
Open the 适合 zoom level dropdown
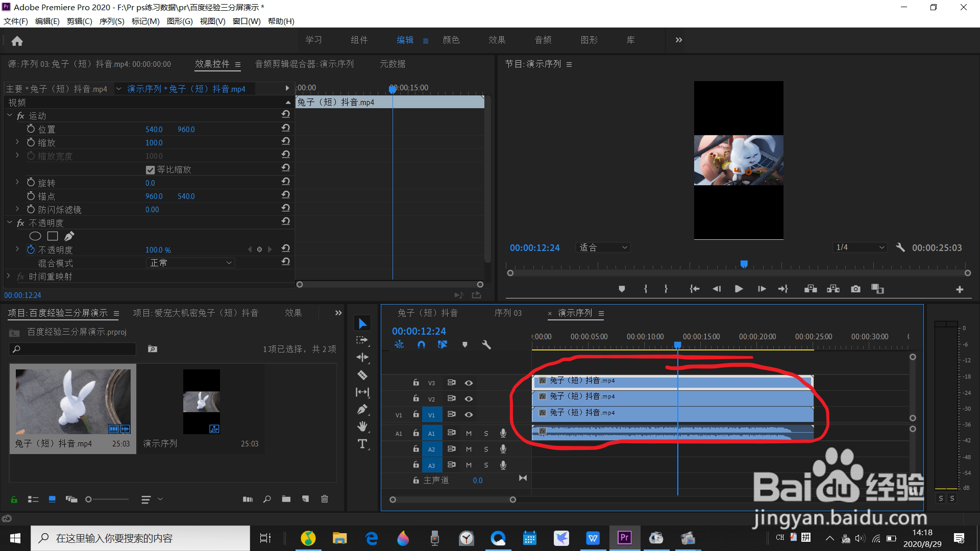tap(602, 247)
